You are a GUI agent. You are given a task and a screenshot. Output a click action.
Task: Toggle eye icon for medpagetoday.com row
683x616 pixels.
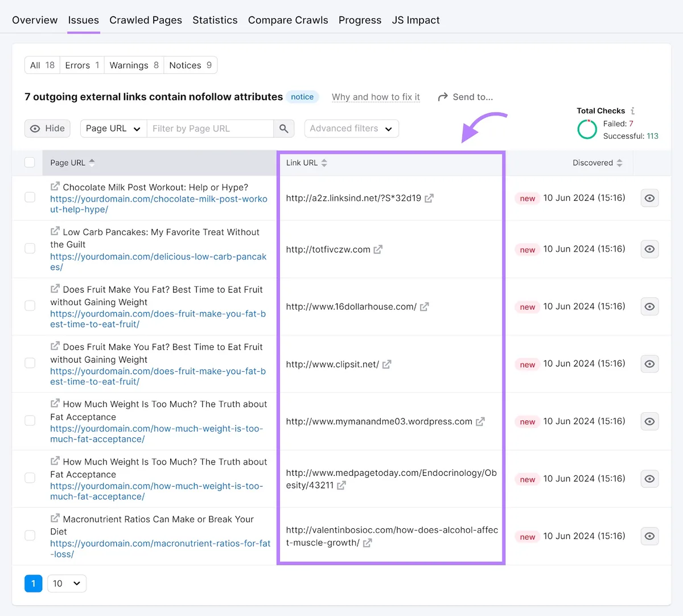[649, 479]
